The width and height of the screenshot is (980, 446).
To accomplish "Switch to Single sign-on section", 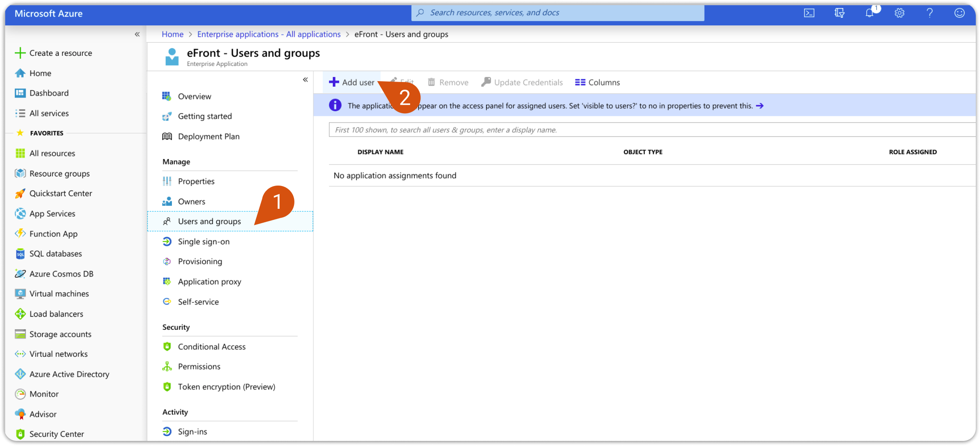I will [204, 241].
